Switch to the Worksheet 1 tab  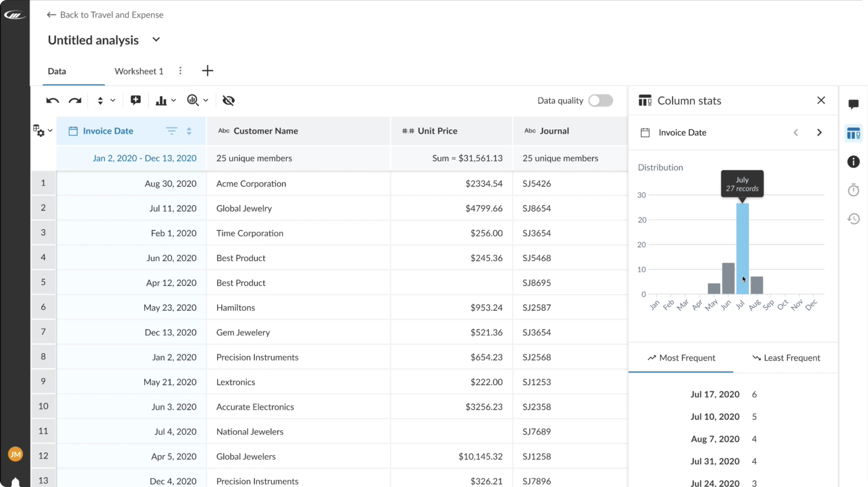pos(139,71)
